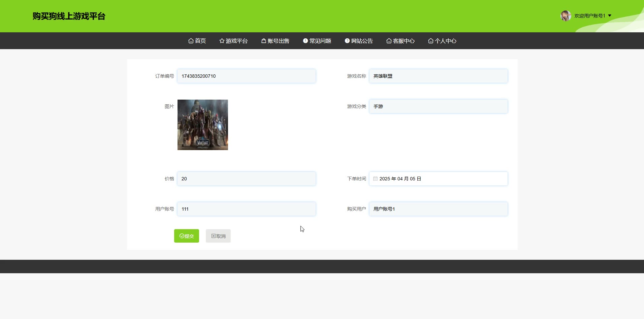The image size is (644, 319).
Task: Expand the 欢迎用户账号1 dropdown arrow
Action: point(610,16)
